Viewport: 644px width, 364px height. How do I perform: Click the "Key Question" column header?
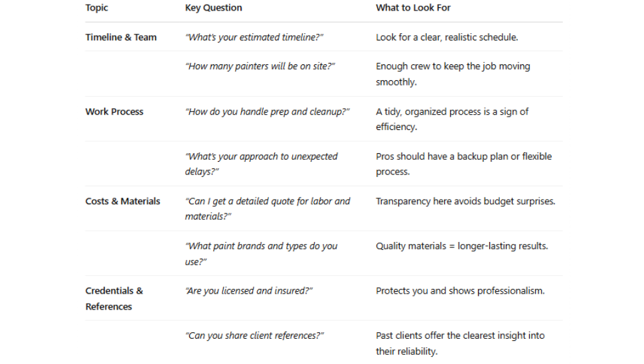tap(213, 8)
